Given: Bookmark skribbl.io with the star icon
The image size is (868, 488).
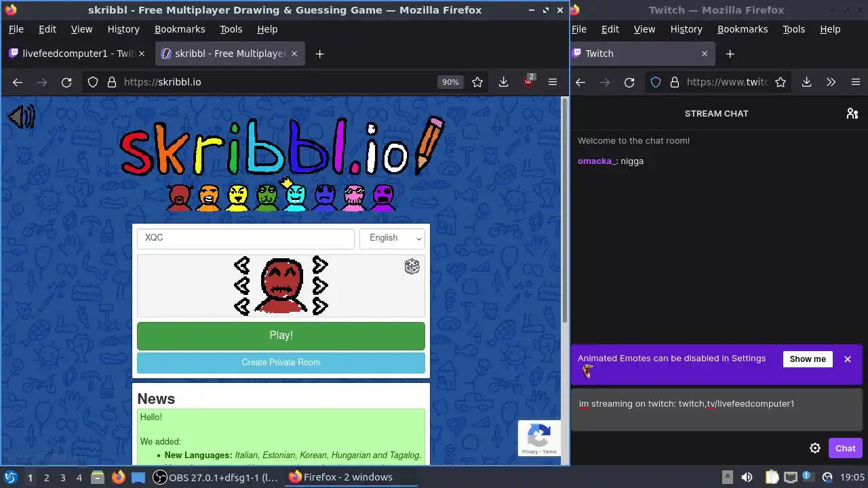Looking at the screenshot, I should coord(477,82).
